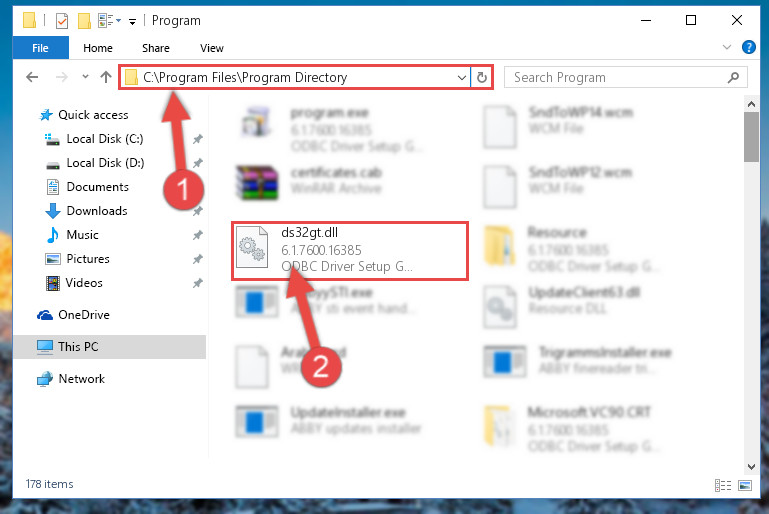Image resolution: width=769 pixels, height=514 pixels.
Task: Select the ds32gt.dll file
Action: coord(350,251)
